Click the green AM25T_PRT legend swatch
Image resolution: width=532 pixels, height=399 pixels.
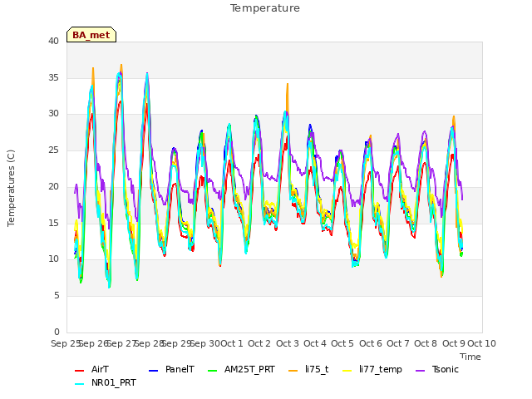[213, 370]
